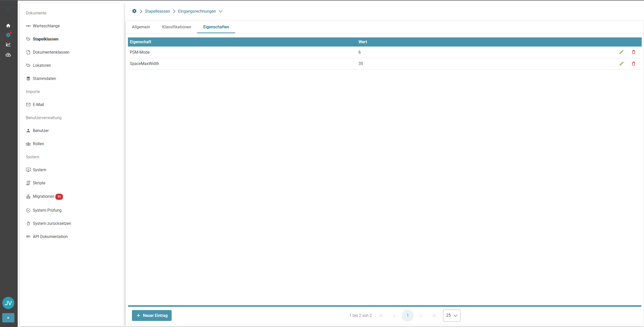Click the home icon in left rail
The width and height of the screenshot is (644, 327).
tap(8, 26)
